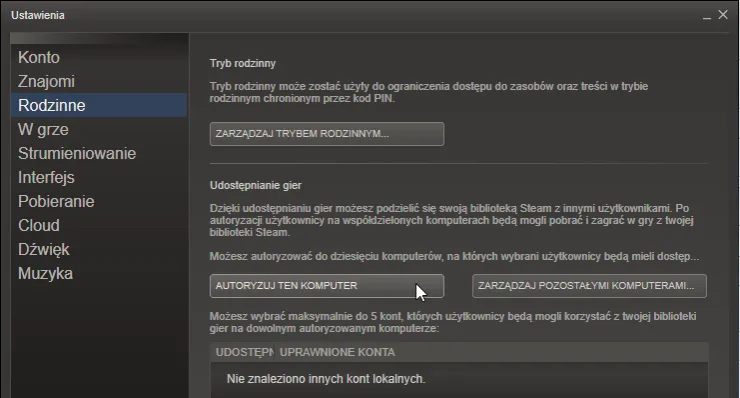The height and width of the screenshot is (398, 740).
Task: Click the Tryb rodzinny heading
Action: [x=243, y=63]
